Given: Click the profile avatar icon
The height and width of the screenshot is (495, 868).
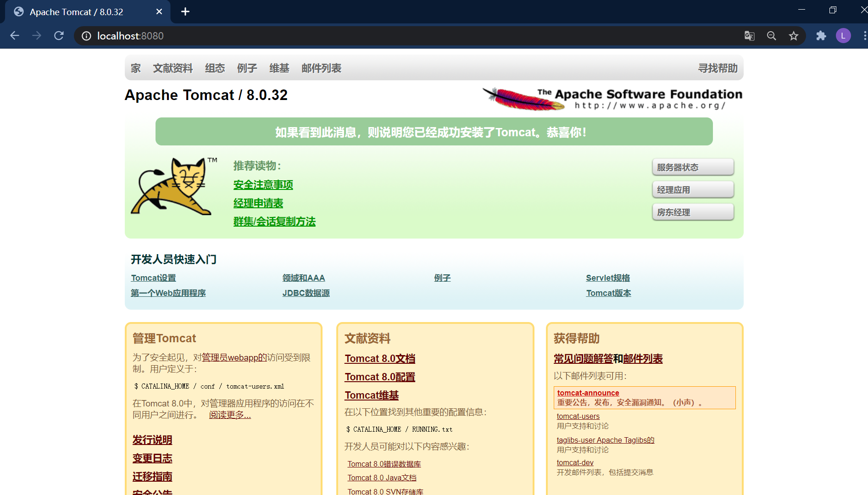Looking at the screenshot, I should pos(843,35).
